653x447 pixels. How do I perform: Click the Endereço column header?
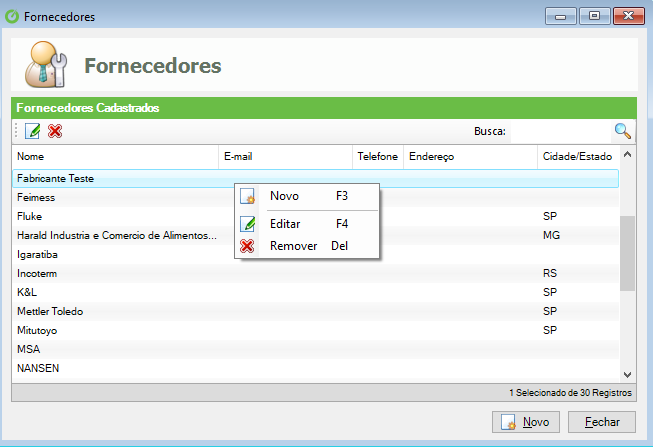click(x=470, y=157)
